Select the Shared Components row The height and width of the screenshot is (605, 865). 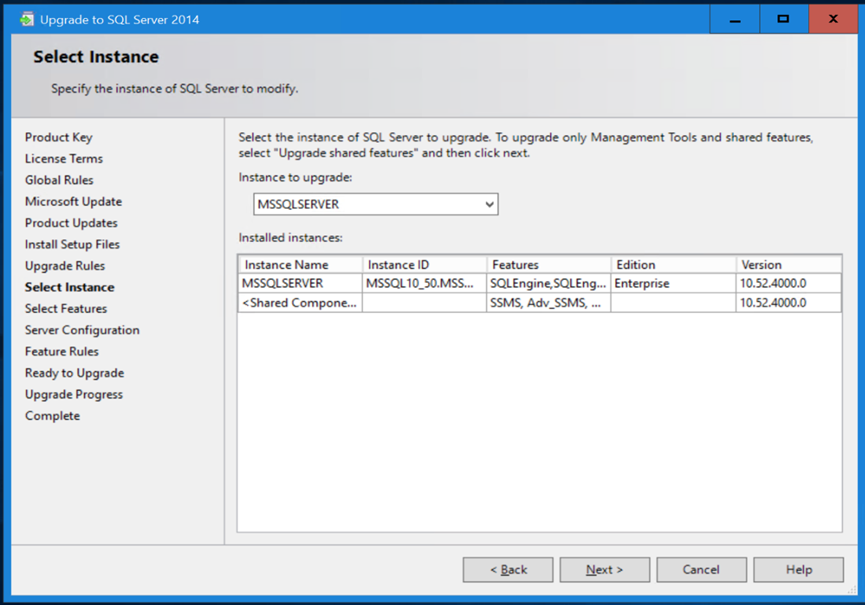pos(540,303)
